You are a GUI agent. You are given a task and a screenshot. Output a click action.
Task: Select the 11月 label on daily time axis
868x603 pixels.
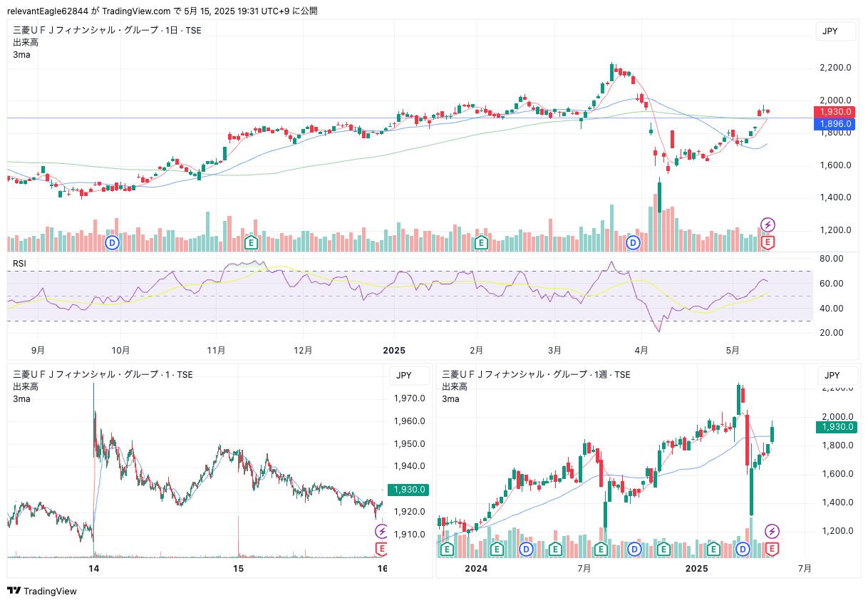tap(217, 350)
